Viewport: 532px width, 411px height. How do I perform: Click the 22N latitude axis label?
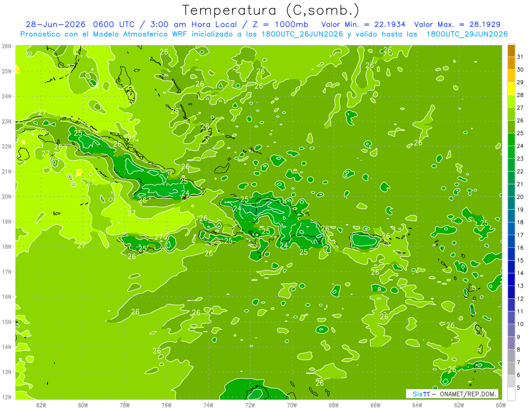pyautogui.click(x=6, y=146)
